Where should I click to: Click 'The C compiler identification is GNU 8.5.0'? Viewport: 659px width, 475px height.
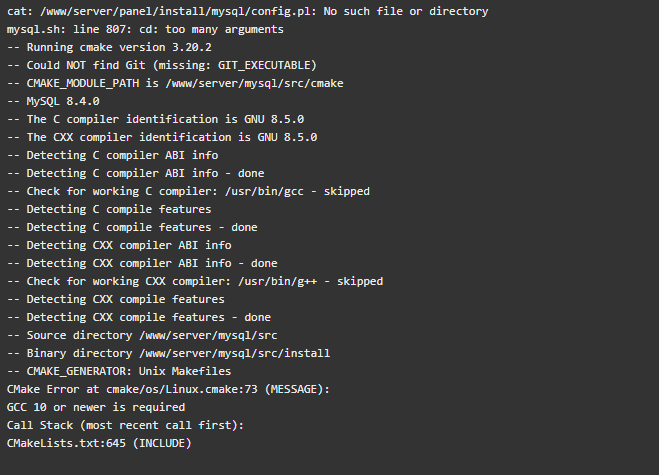click(x=156, y=119)
